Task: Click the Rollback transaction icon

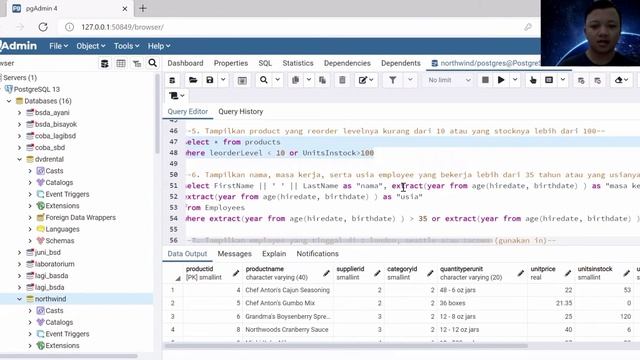Action: tap(598, 80)
